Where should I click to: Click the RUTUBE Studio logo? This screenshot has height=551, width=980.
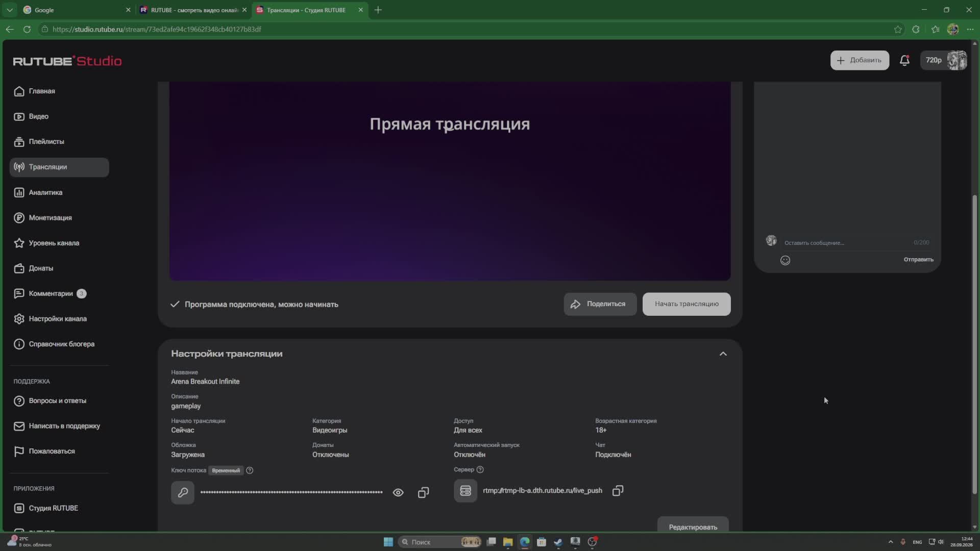pos(67,61)
